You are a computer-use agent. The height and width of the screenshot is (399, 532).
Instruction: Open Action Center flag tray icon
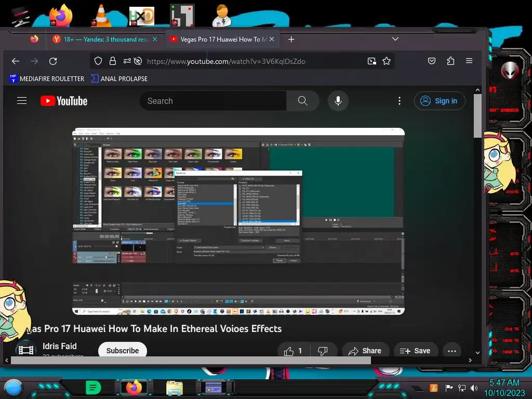tap(449, 388)
